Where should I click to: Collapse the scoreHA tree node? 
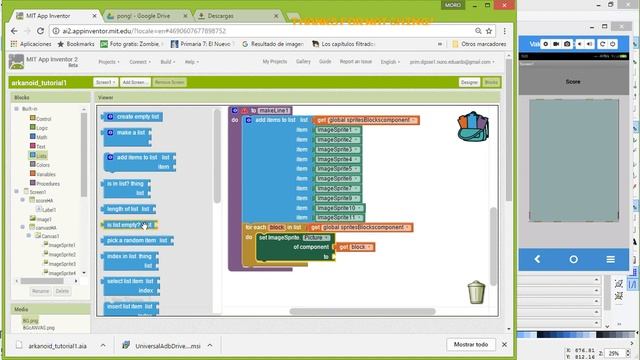23,200
